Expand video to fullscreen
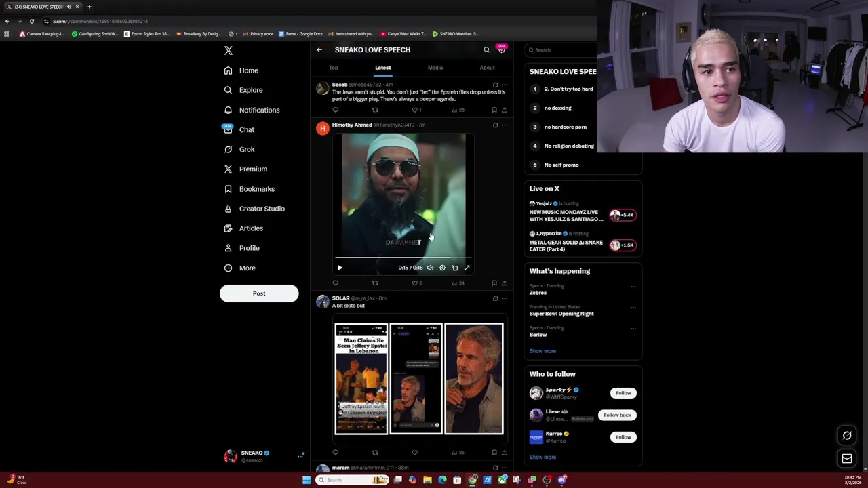This screenshot has height=488, width=868. coord(467,268)
